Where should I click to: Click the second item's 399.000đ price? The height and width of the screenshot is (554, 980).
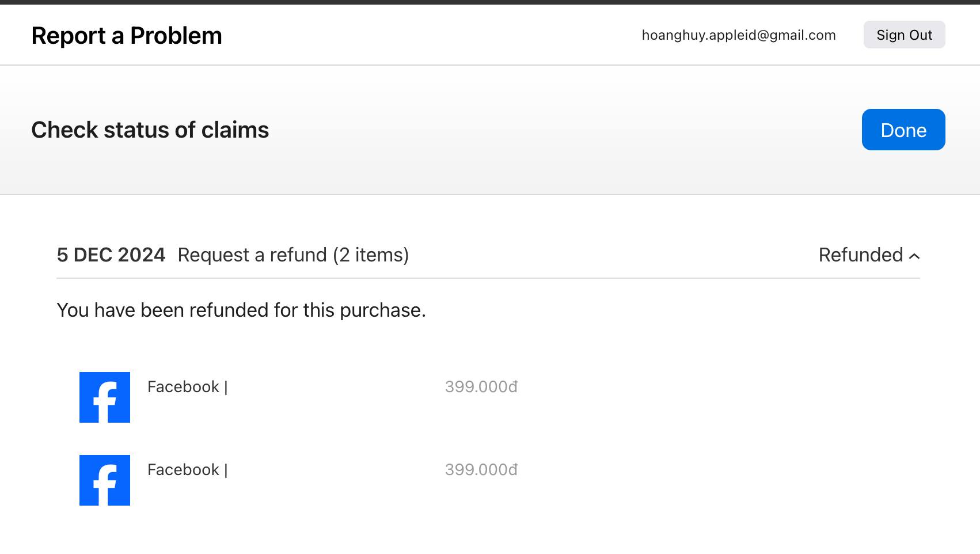pyautogui.click(x=481, y=470)
